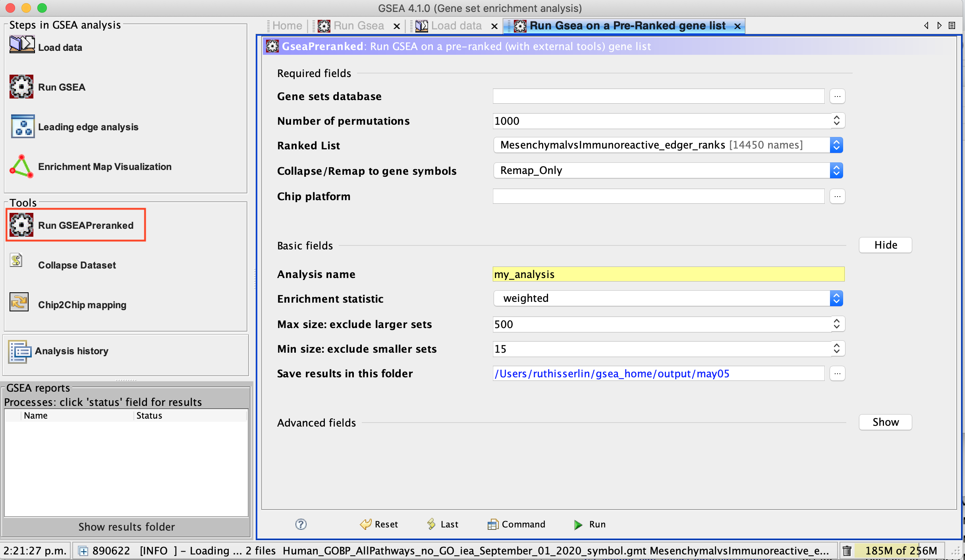Open Min size exclude smaller sets arrow

[x=837, y=349]
